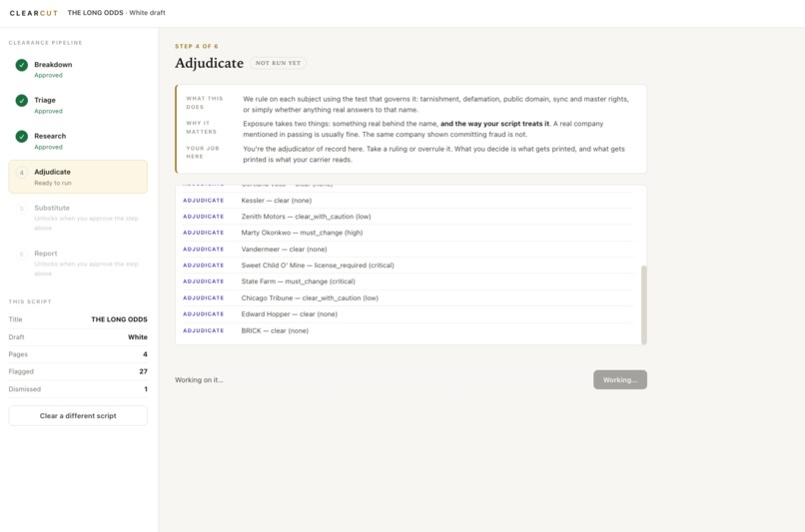Viewport: 805px width, 532px height.
Task: Select the Kessler — clear (none) row
Action: click(x=408, y=200)
